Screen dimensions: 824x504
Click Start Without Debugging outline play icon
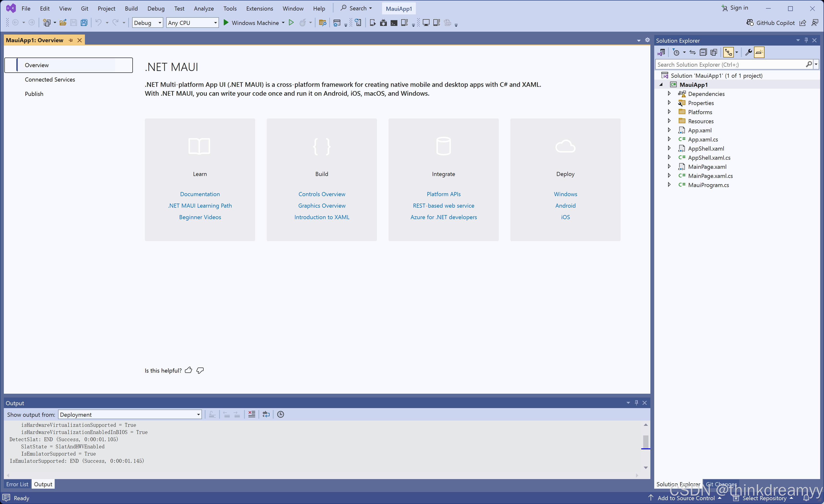pos(291,22)
